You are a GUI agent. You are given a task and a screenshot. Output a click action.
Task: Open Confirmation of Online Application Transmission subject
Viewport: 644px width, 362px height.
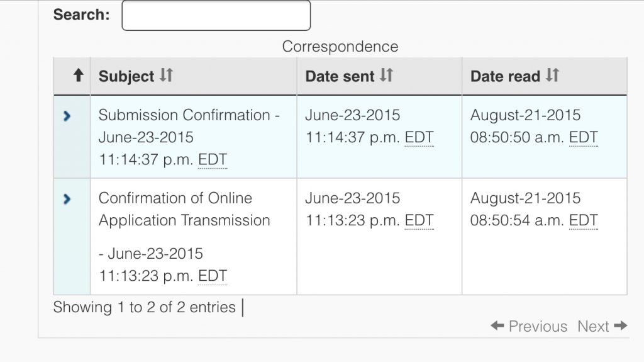point(184,237)
